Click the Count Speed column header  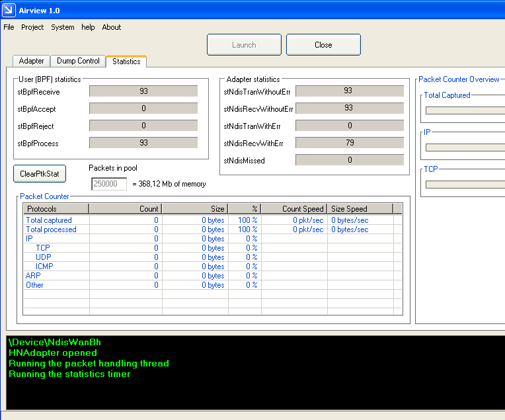coord(294,209)
